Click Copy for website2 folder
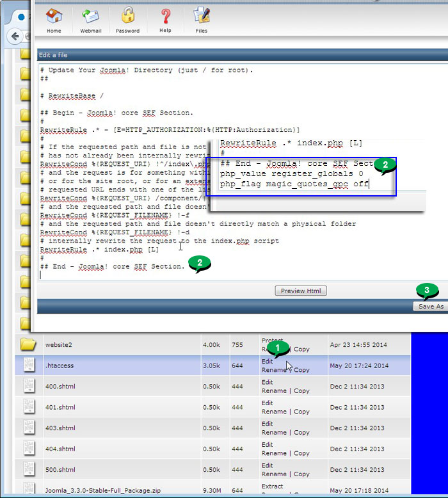Screen dimensions: 448x498 tap(301, 349)
